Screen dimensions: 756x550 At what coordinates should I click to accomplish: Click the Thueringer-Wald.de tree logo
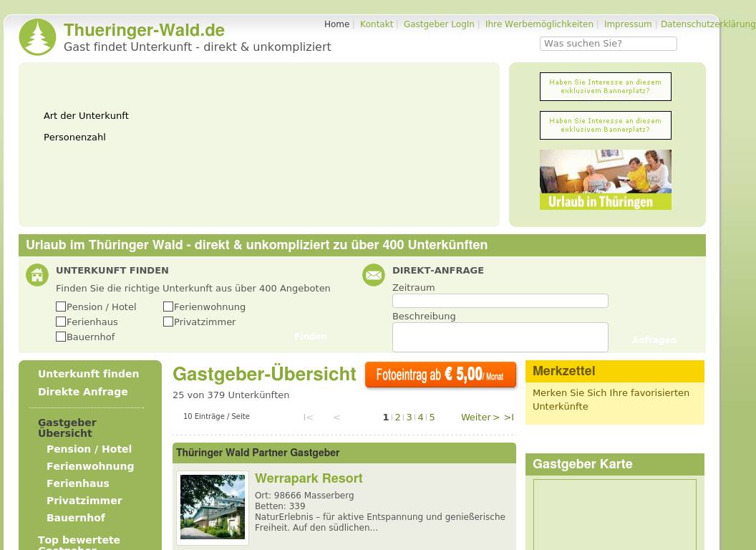point(37,37)
